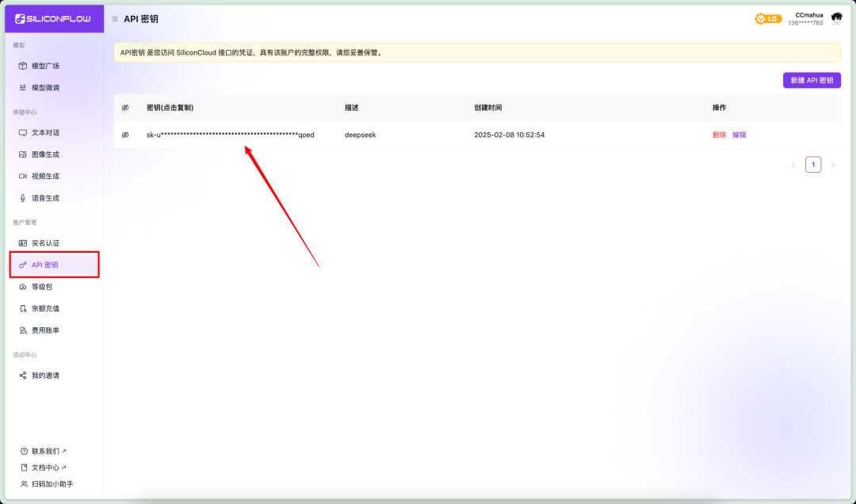The width and height of the screenshot is (856, 504).
Task: Copy the masked sk-u API key
Action: 230,135
